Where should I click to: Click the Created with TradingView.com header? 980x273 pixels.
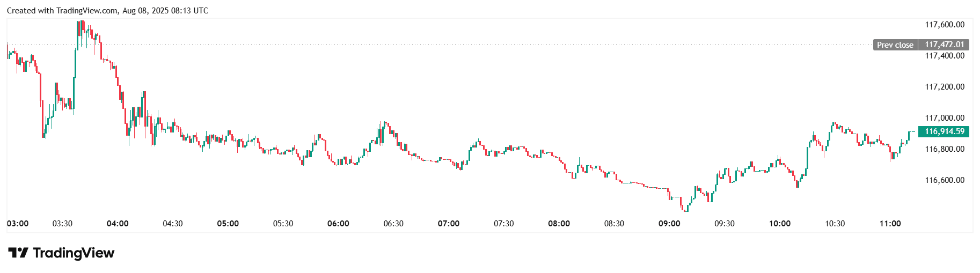coord(107,11)
